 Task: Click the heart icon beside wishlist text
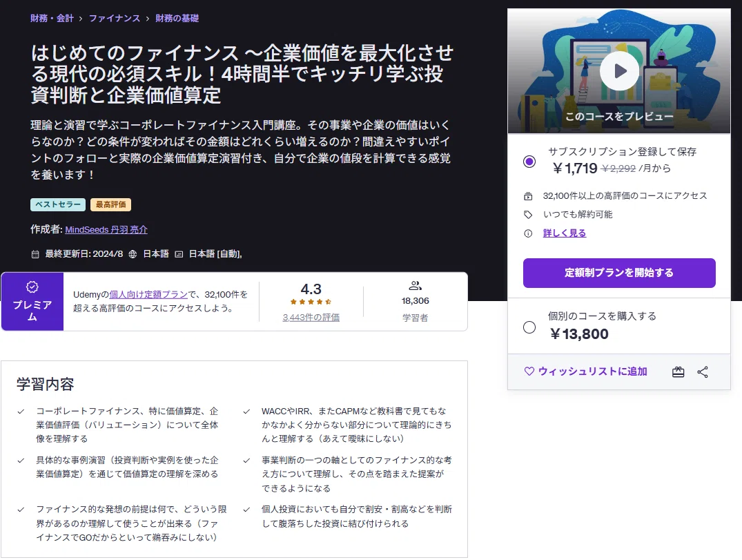529,371
